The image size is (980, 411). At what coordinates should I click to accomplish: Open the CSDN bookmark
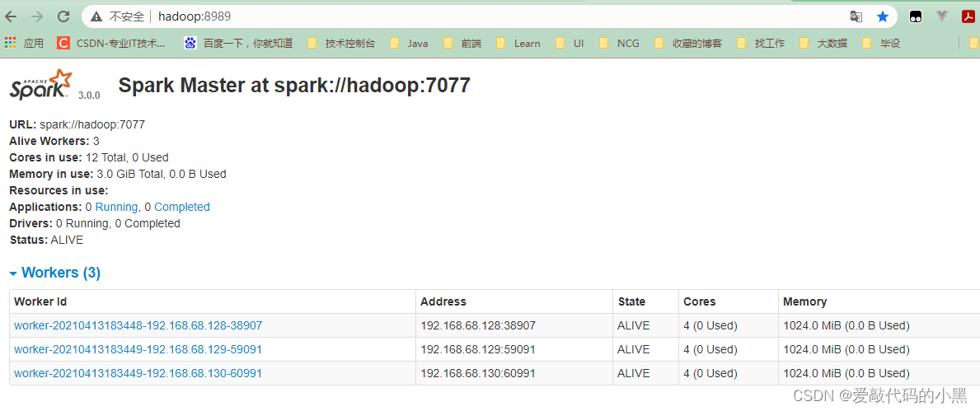pos(112,43)
